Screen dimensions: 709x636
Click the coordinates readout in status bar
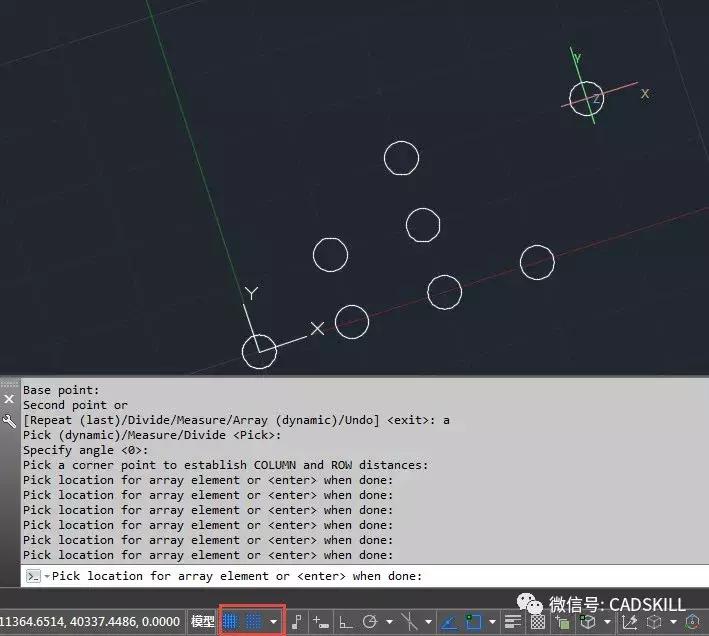tap(90, 621)
